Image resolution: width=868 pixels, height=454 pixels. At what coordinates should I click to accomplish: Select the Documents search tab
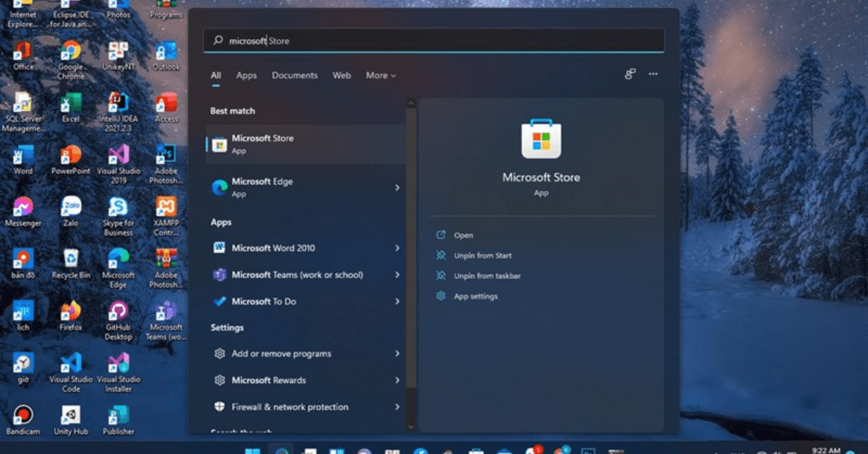pyautogui.click(x=294, y=75)
